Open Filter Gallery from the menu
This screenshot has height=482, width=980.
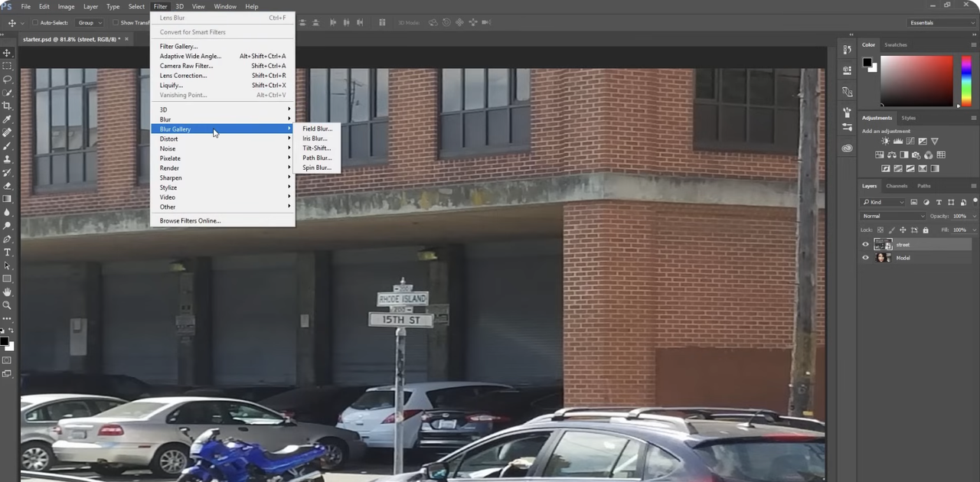click(222, 47)
